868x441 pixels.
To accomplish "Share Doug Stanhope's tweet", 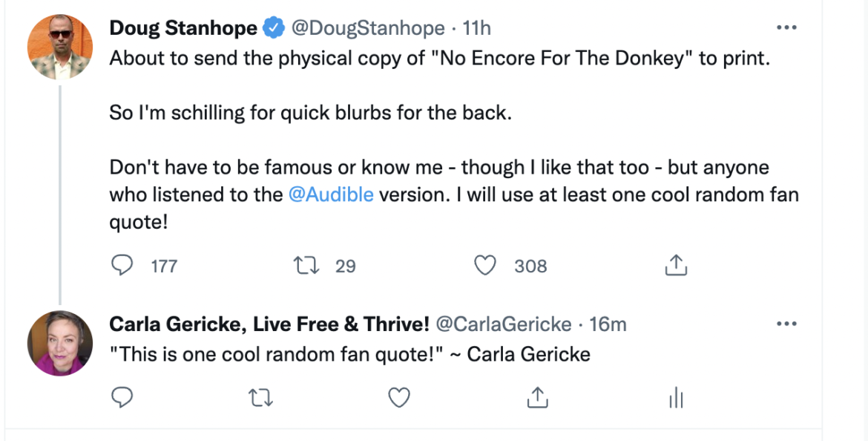I will pyautogui.click(x=674, y=265).
